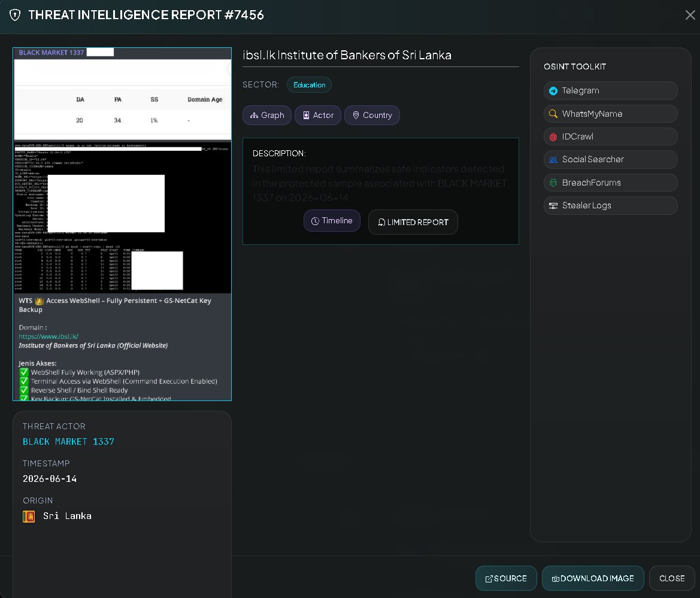Screen dimensions: 700x598
Task: Switch to the Graph view
Action: point(267,115)
